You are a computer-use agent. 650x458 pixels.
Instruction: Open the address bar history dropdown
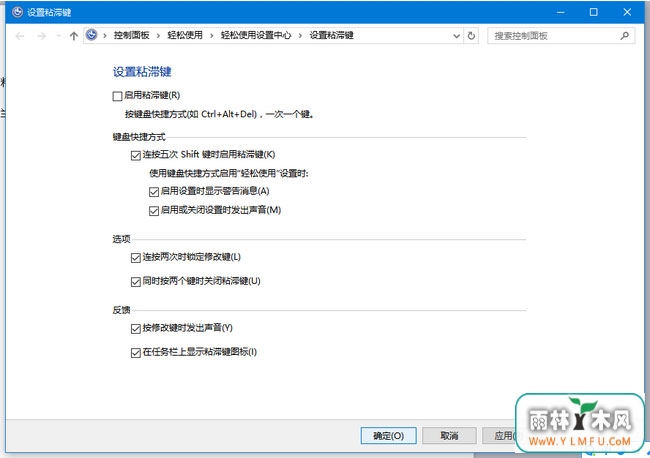coord(456,36)
